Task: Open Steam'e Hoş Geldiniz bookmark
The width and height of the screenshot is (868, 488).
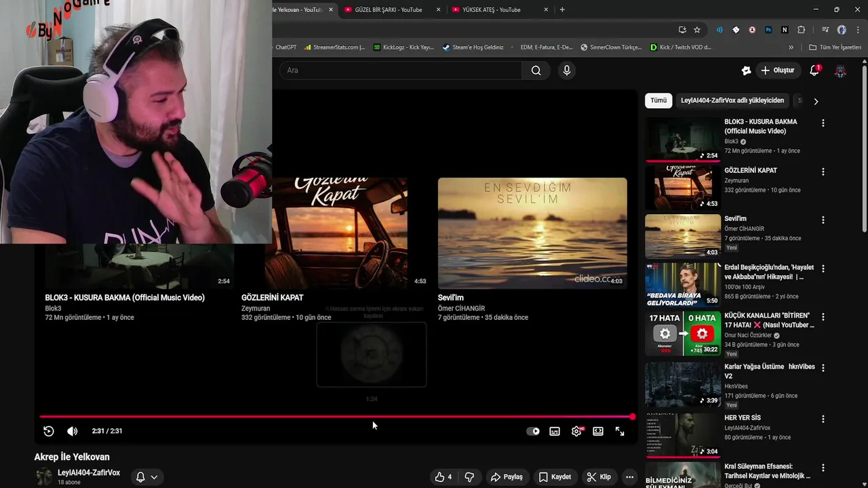Action: click(473, 47)
